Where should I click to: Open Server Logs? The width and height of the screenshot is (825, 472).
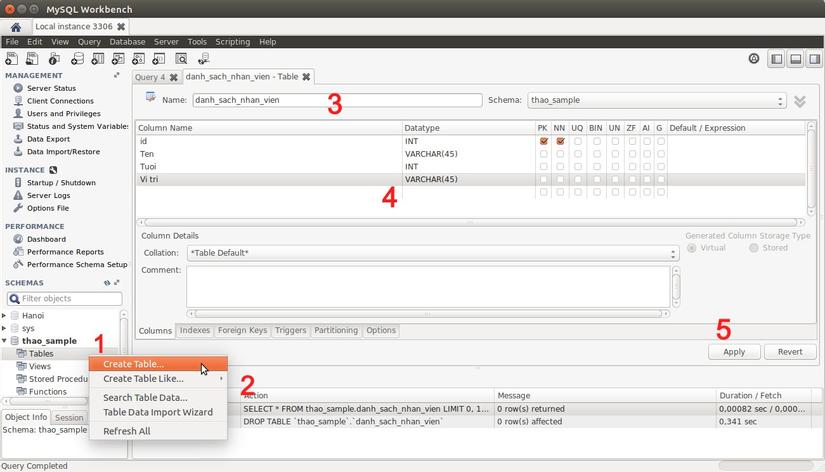click(48, 195)
